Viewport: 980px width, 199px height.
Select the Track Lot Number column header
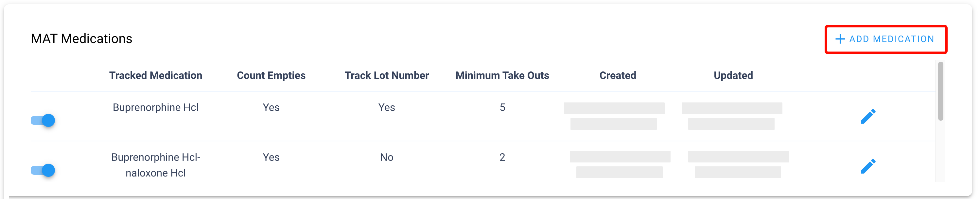(x=387, y=76)
